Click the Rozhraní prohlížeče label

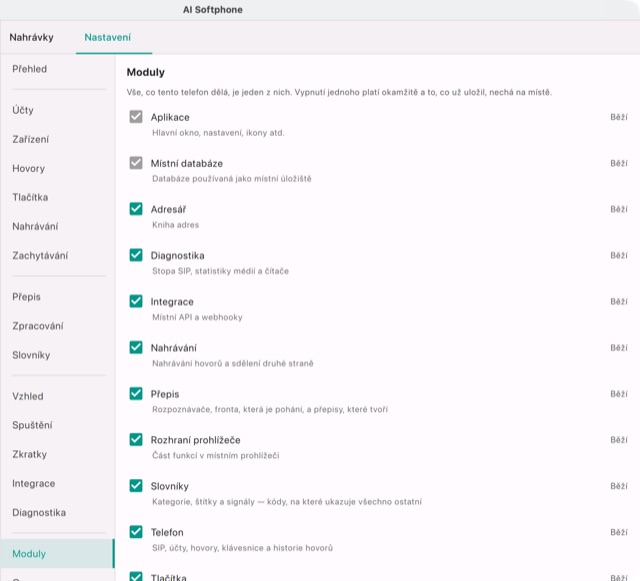click(196, 440)
